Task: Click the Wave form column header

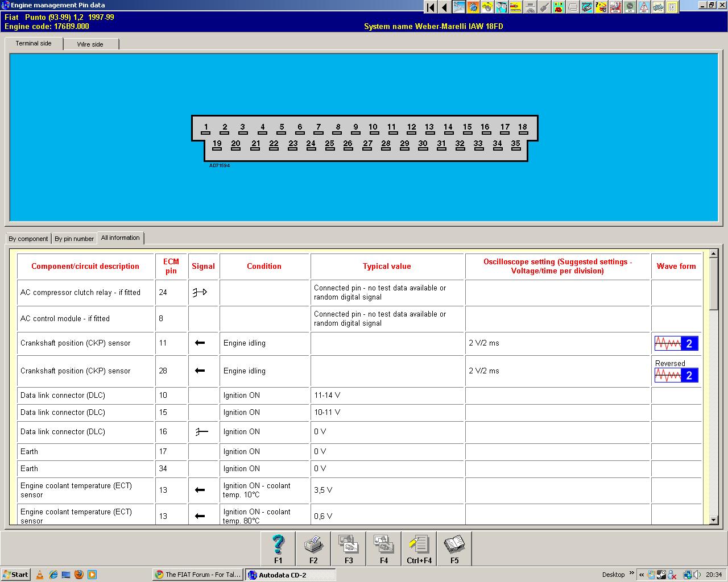Action: pyautogui.click(x=676, y=266)
